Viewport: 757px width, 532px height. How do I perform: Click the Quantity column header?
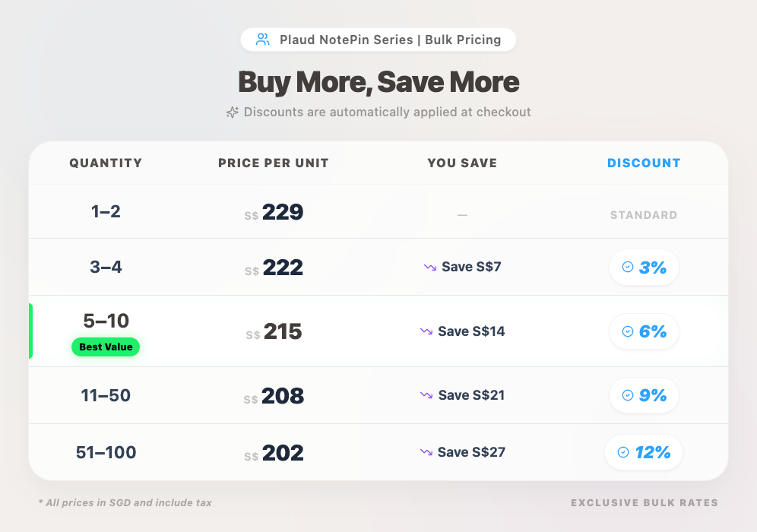coord(106,163)
